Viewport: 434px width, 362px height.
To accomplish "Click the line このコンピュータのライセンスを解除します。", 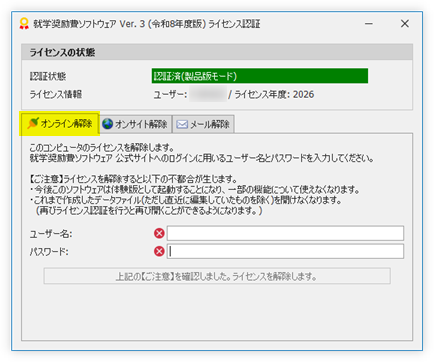I will (x=102, y=147).
